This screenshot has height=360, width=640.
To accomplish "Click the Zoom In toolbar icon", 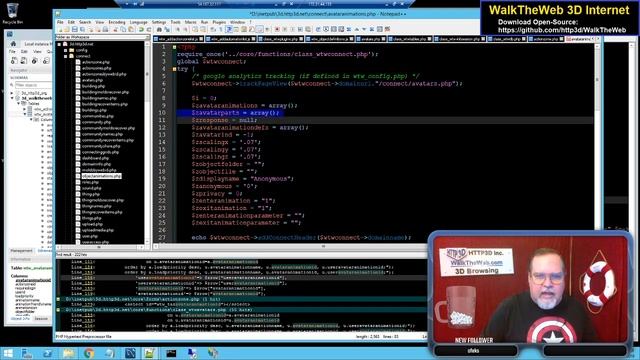I will [178, 29].
